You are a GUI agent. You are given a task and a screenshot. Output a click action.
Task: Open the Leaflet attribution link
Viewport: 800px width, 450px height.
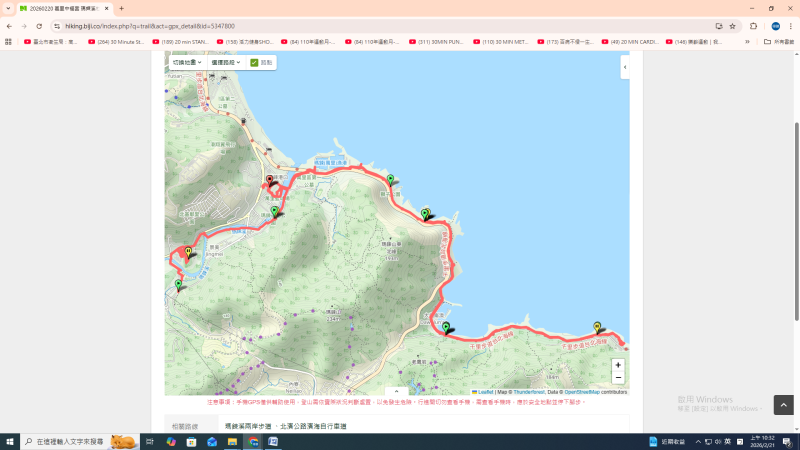484,392
